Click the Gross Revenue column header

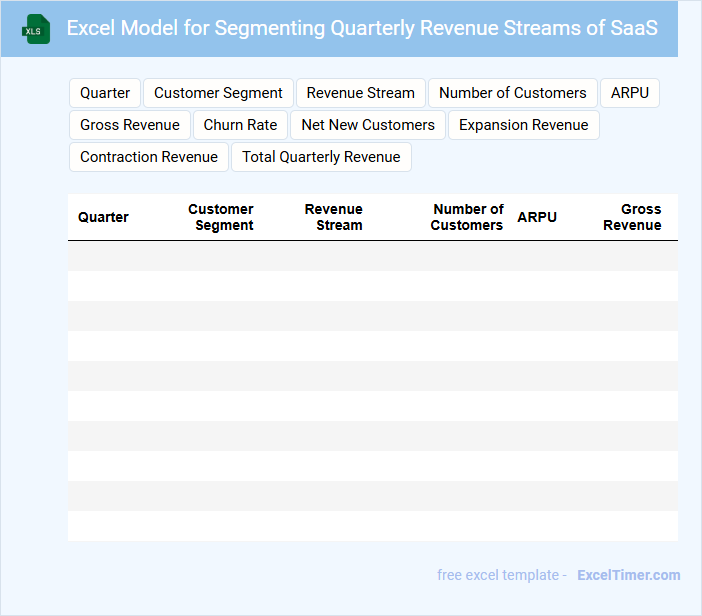click(x=632, y=217)
